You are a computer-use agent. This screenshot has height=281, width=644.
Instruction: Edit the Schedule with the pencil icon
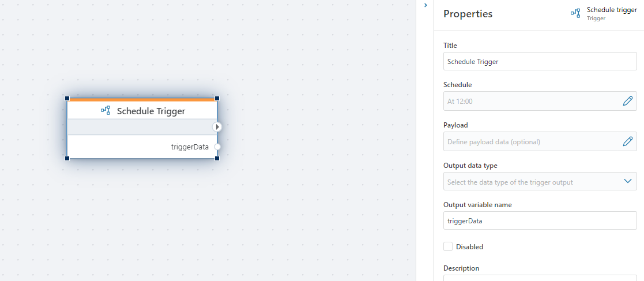627,101
